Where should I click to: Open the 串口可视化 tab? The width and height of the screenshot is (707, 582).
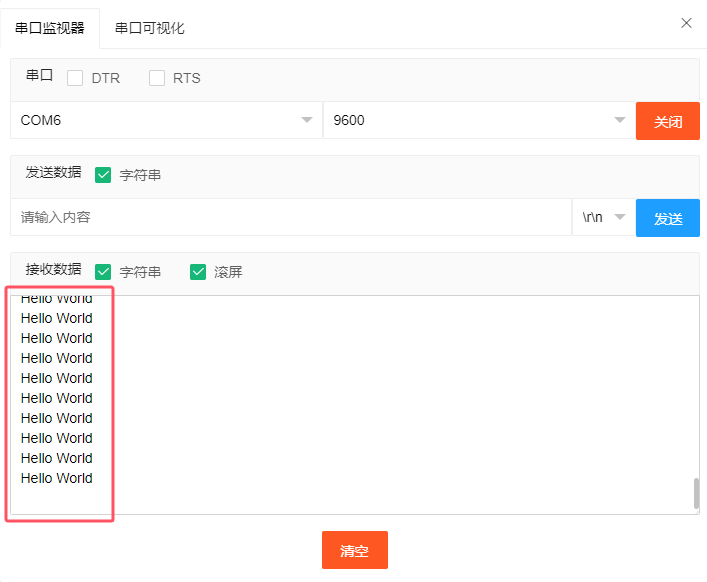pos(150,28)
